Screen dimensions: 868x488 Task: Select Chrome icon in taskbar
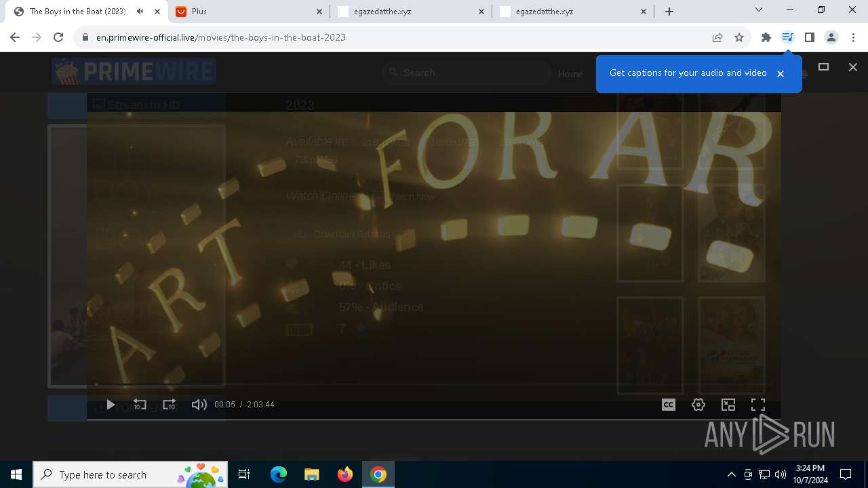[x=378, y=474]
